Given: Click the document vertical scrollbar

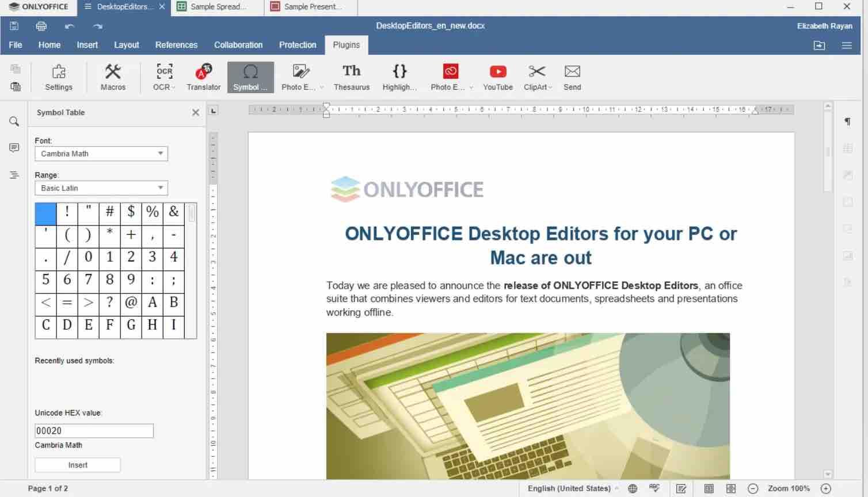Looking at the screenshot, I should point(828,151).
